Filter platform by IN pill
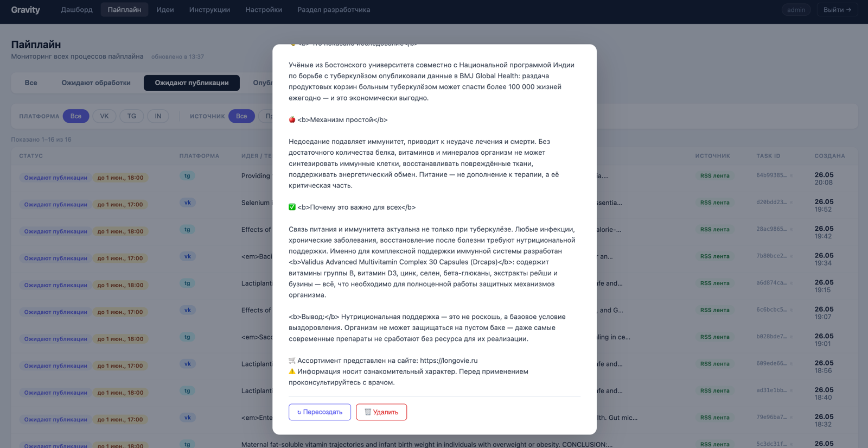The image size is (868, 448). (x=158, y=116)
